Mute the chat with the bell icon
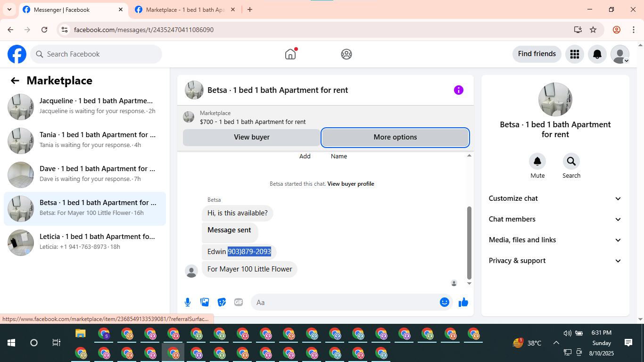Viewport: 644px width, 362px height. click(x=537, y=162)
